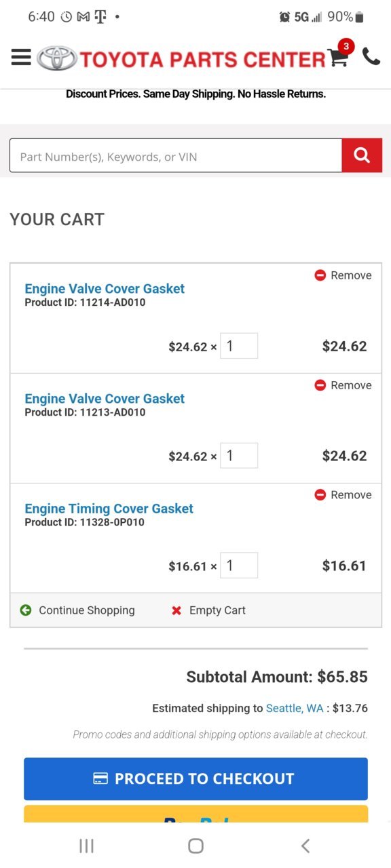Viewport: 391px width, 868px height.
Task: Click the red search magnifier button
Action: 362,156
